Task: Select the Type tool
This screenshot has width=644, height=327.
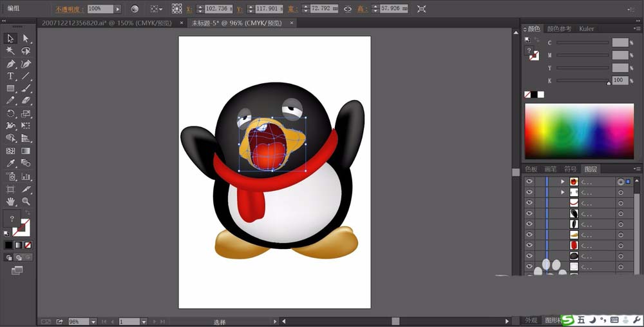Action: click(x=10, y=76)
